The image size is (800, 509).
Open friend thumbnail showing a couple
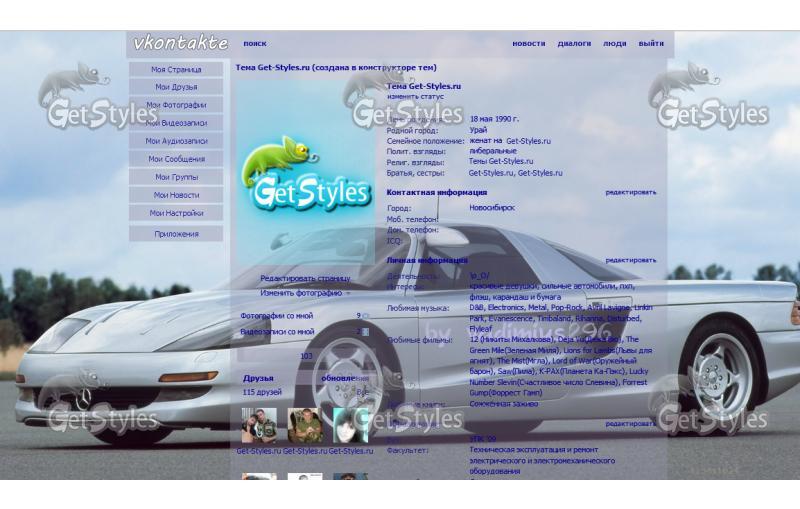point(259,425)
